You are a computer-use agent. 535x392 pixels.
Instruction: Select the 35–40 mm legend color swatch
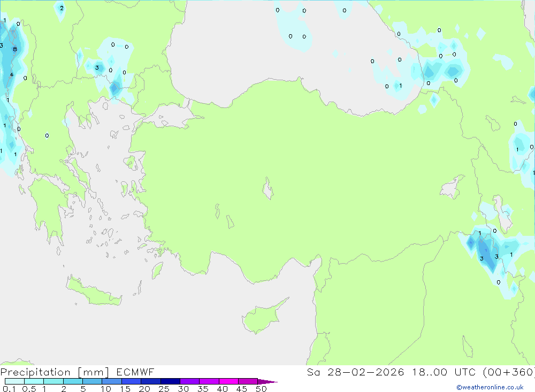[209, 381]
